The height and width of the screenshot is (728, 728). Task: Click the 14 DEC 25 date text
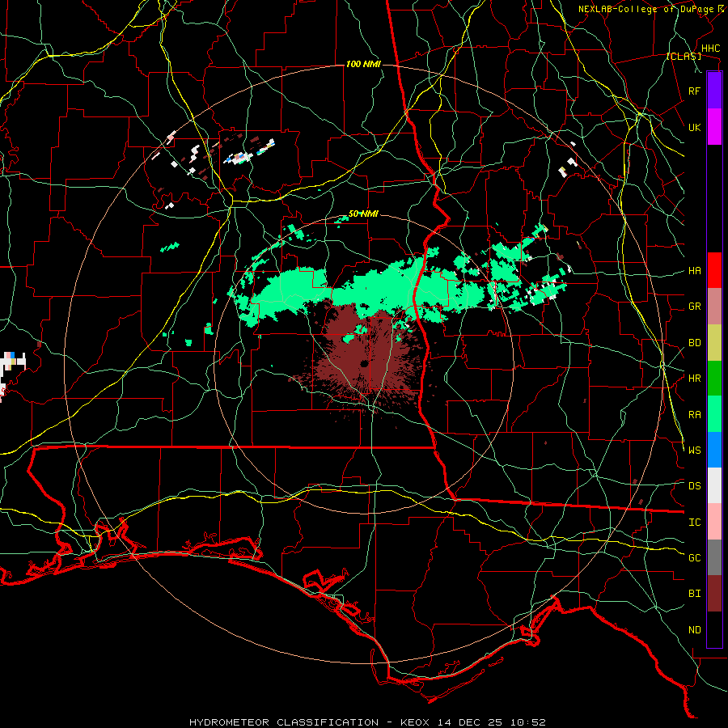click(470, 722)
